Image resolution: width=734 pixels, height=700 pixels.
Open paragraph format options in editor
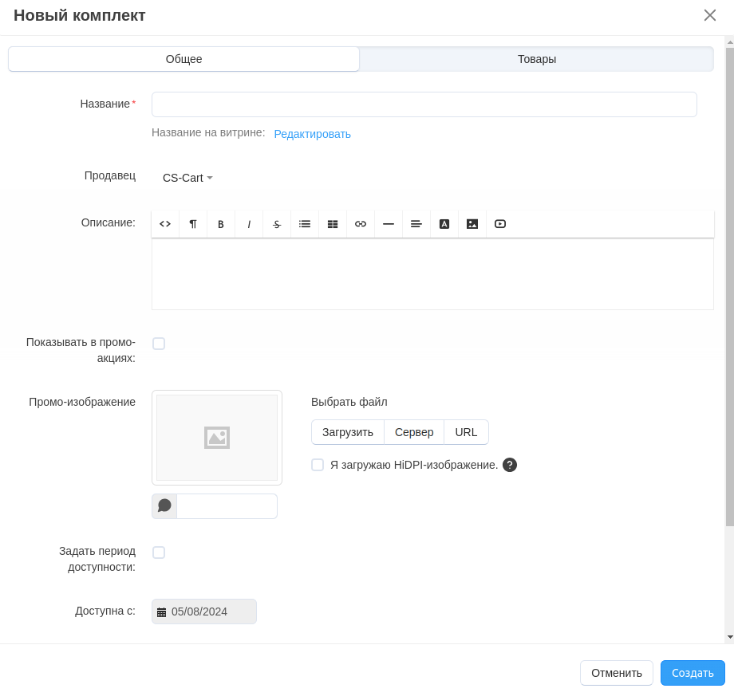pyautogui.click(x=193, y=224)
